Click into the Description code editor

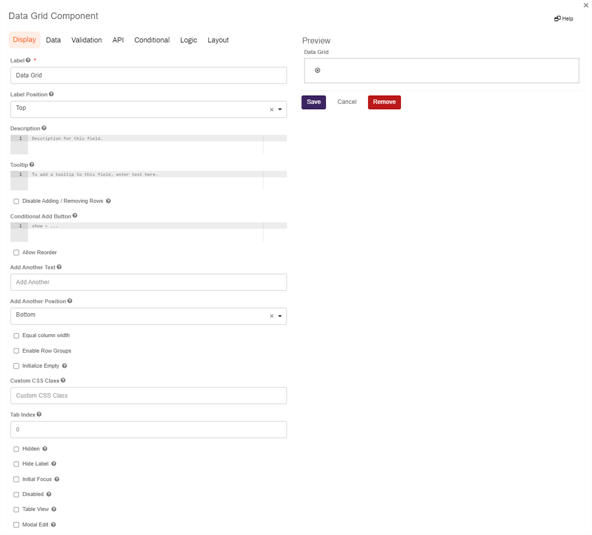148,145
